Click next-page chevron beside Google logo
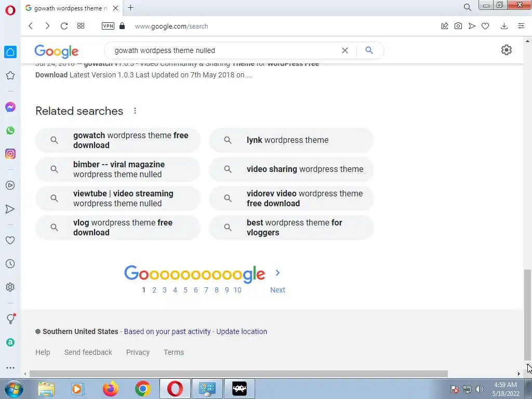The image size is (532, 399). [x=277, y=273]
